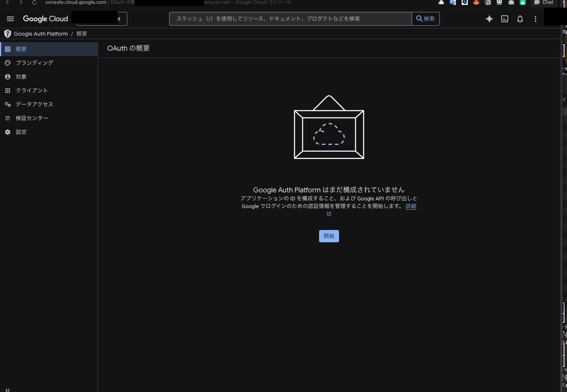This screenshot has width=567, height=392.
Task: Open the navigation hamburger menu
Action: (x=10, y=19)
